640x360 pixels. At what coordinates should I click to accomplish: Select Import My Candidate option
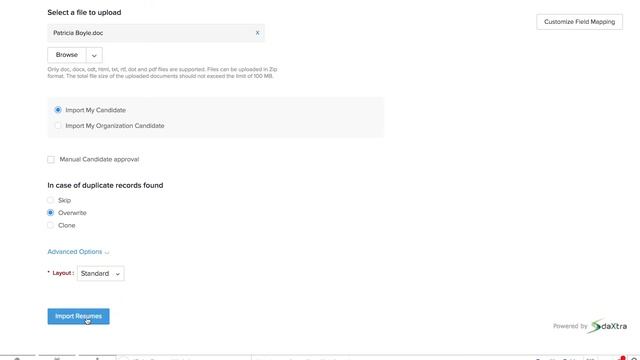point(58,110)
